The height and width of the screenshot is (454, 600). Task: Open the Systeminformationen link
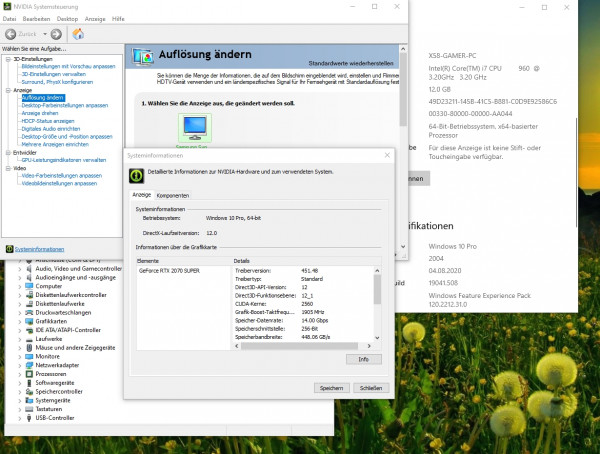tap(39, 249)
